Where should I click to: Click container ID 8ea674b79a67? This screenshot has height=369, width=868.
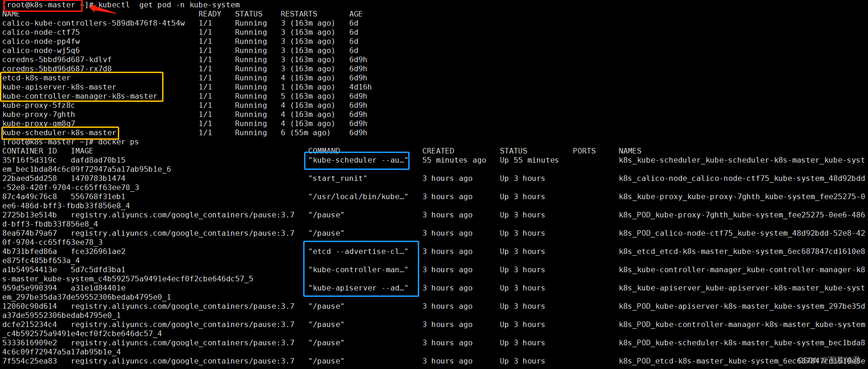click(x=30, y=233)
